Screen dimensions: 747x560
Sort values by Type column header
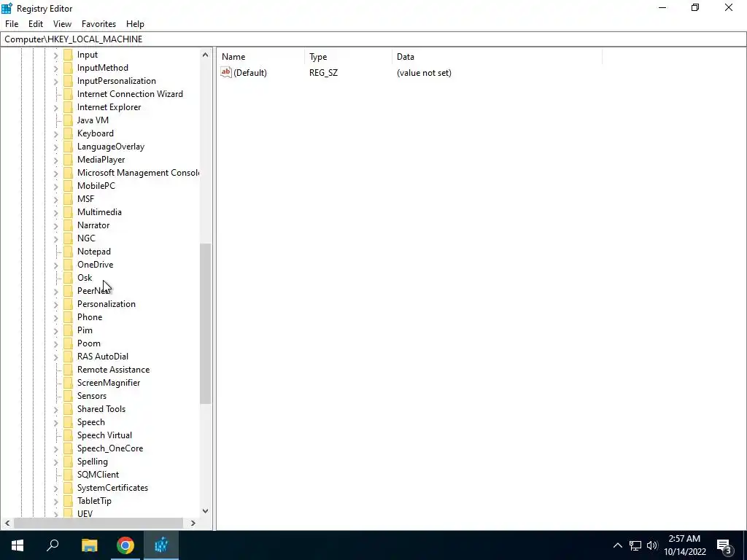348,57
